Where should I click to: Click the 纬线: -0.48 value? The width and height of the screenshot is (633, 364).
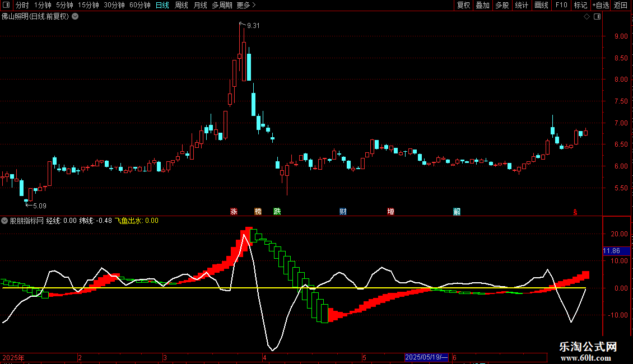pyautogui.click(x=96, y=221)
